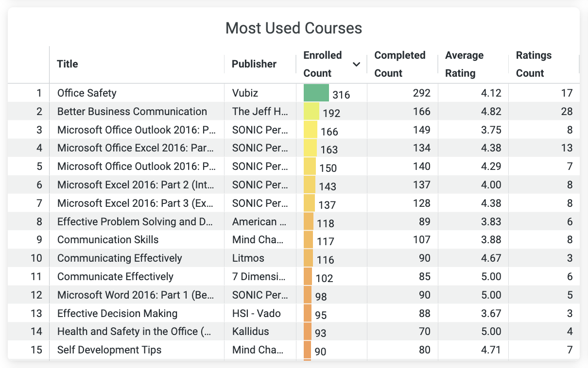588x368 pixels.
Task: Select the Microsoft Word 2016: Part 1 title
Action: click(x=135, y=295)
